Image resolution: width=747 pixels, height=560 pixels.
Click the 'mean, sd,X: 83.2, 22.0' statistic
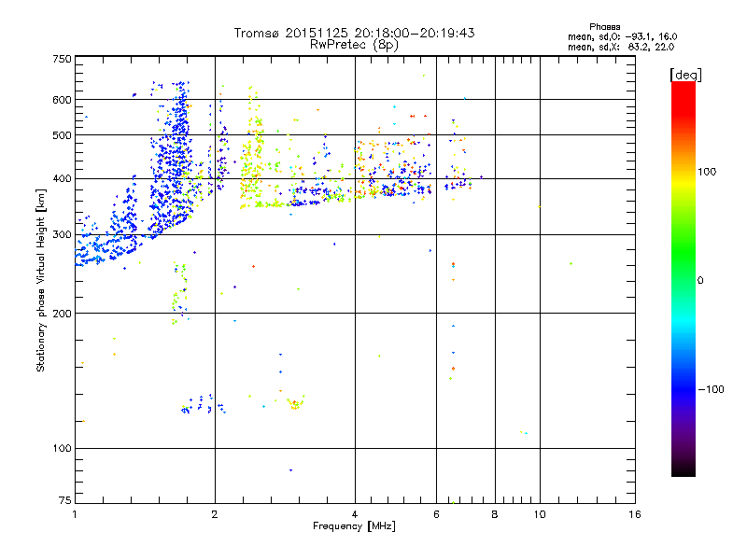[x=621, y=47]
